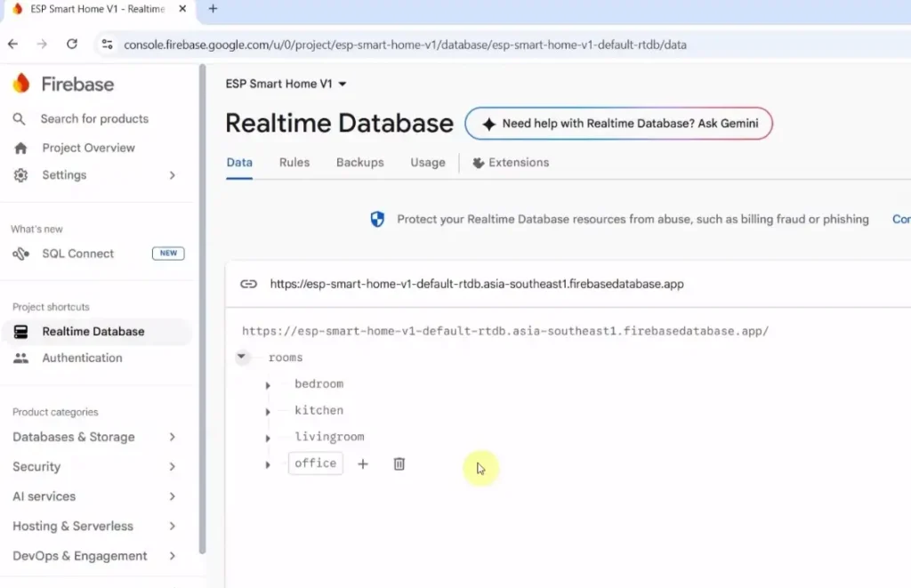Click the monospace root path URL

click(x=505, y=331)
